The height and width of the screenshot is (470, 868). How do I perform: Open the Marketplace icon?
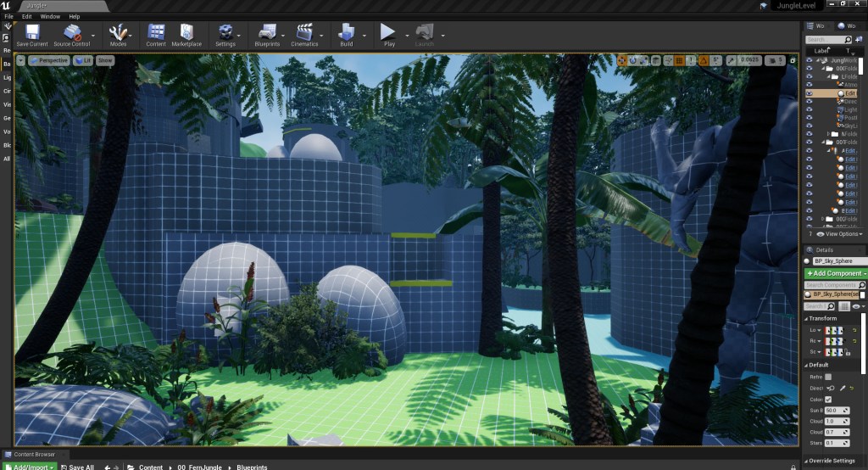pyautogui.click(x=186, y=33)
